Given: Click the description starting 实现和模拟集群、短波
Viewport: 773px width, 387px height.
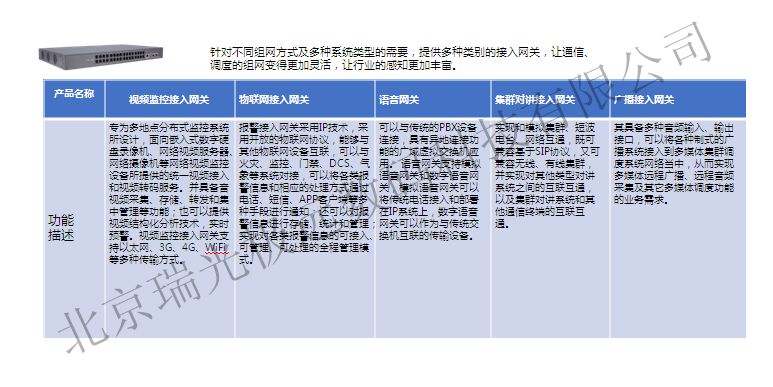Looking at the screenshot, I should pos(547,175).
